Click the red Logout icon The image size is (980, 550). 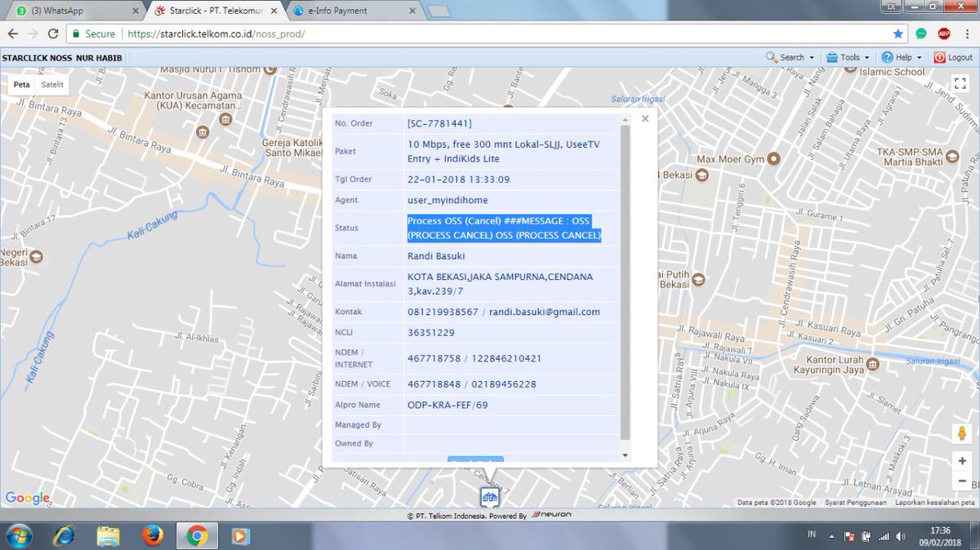click(940, 57)
